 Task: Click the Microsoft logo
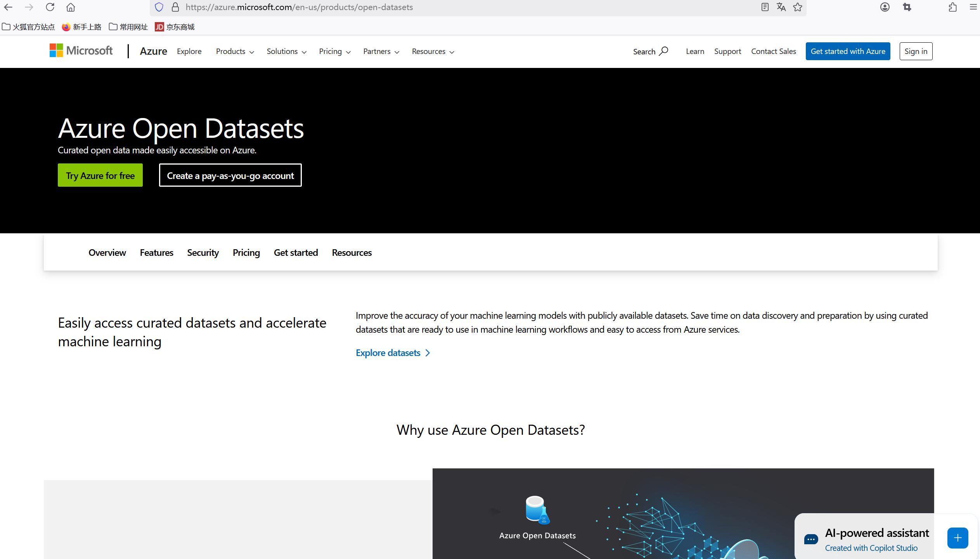click(x=81, y=50)
